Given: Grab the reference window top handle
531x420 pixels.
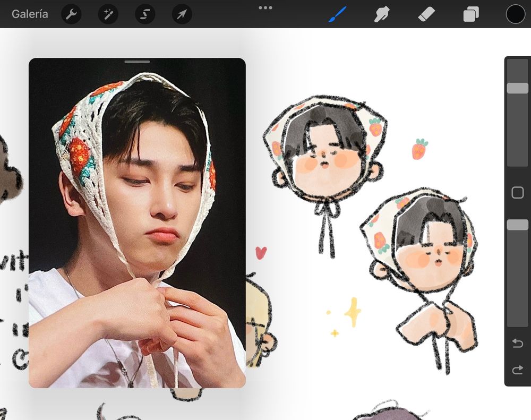Looking at the screenshot, I should pyautogui.click(x=137, y=62).
